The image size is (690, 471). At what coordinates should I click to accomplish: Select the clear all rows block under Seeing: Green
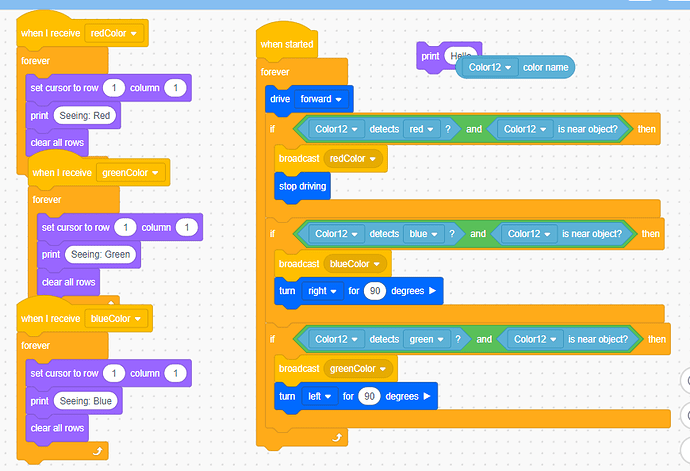[x=69, y=282]
